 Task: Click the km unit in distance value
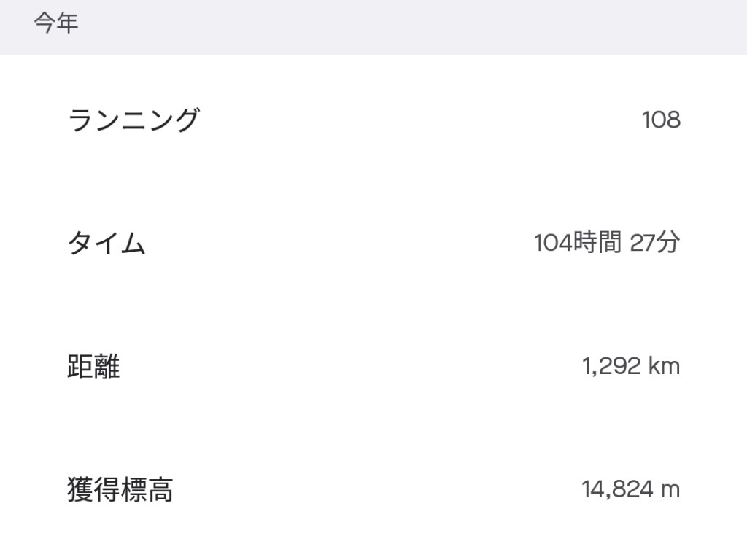pyautogui.click(x=664, y=366)
